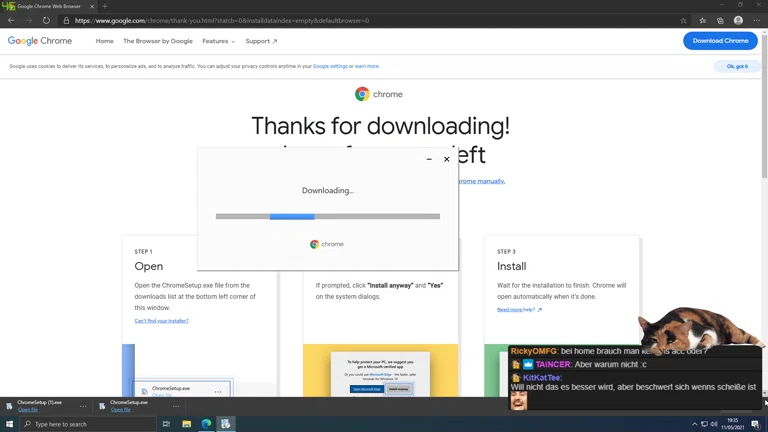768x432 pixels.
Task: Open Microsoft Edge from taskbar
Action: click(206, 424)
